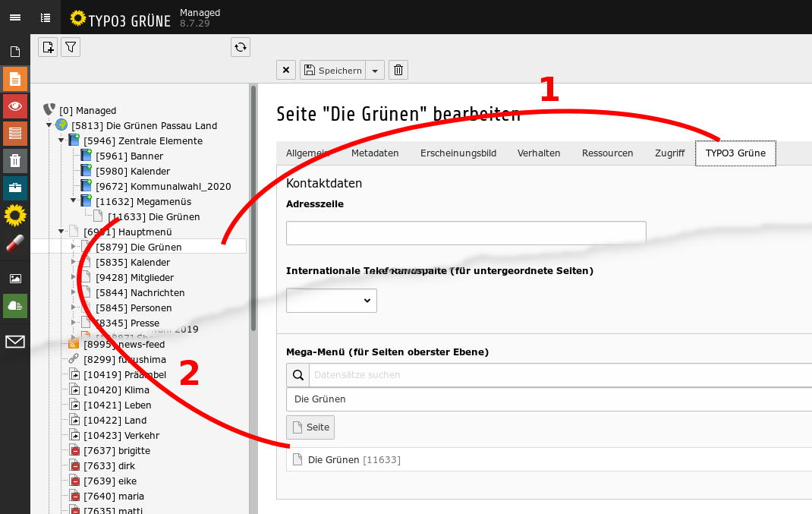Open the briefcase module in sidebar

tap(15, 188)
